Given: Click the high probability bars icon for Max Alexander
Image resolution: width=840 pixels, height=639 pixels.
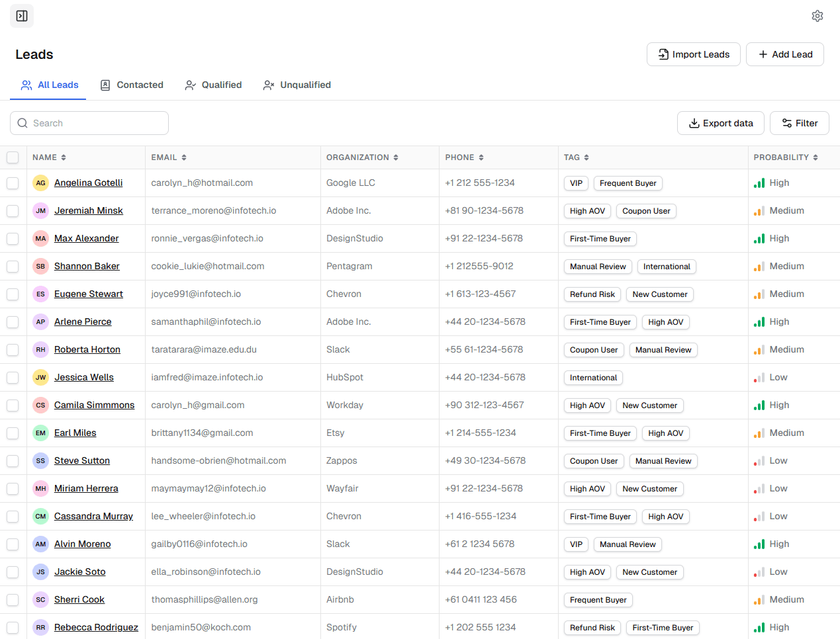Looking at the screenshot, I should [759, 239].
